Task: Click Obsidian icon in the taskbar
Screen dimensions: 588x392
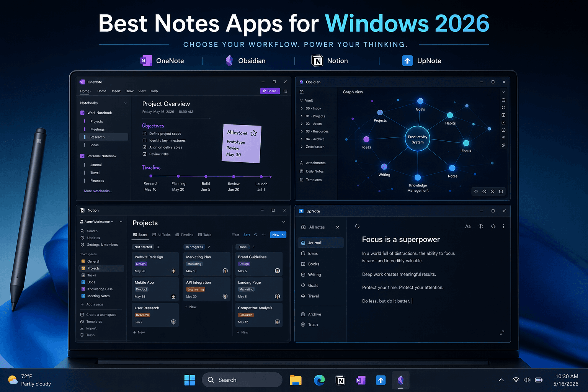Action: [400, 380]
